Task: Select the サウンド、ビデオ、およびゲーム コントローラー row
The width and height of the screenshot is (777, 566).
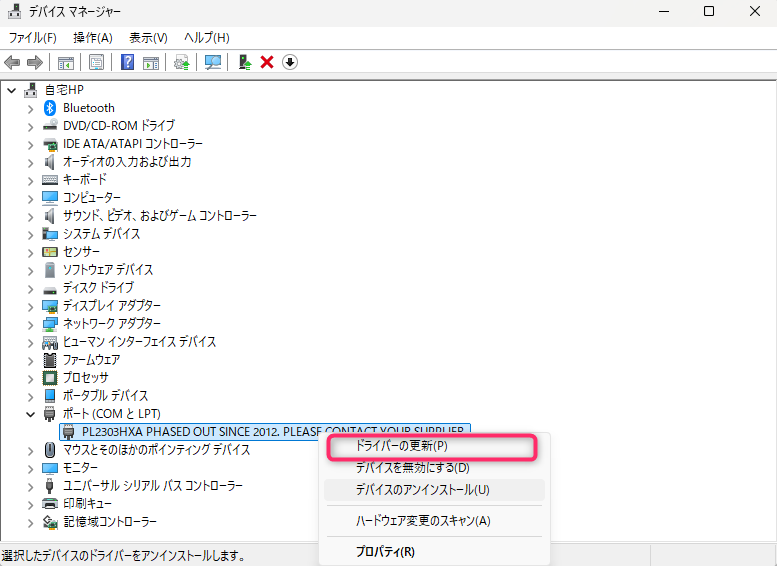Action: point(160,216)
